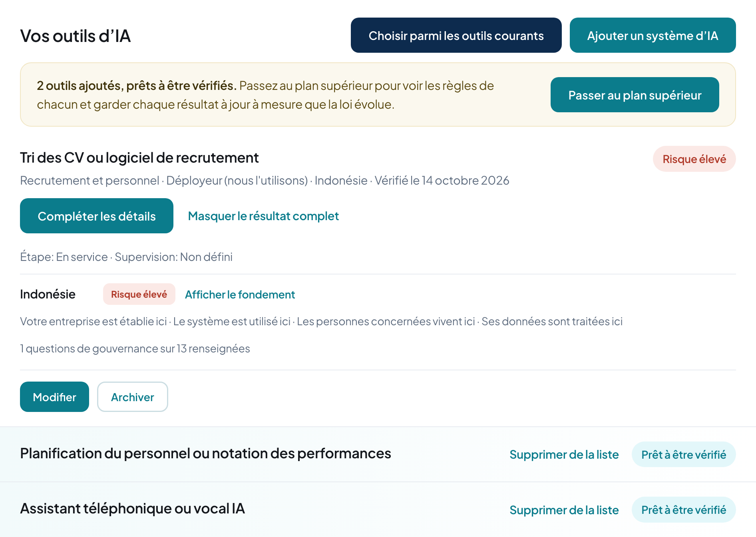
Task: Archive the tool with 'Archiver'
Action: pyautogui.click(x=132, y=397)
